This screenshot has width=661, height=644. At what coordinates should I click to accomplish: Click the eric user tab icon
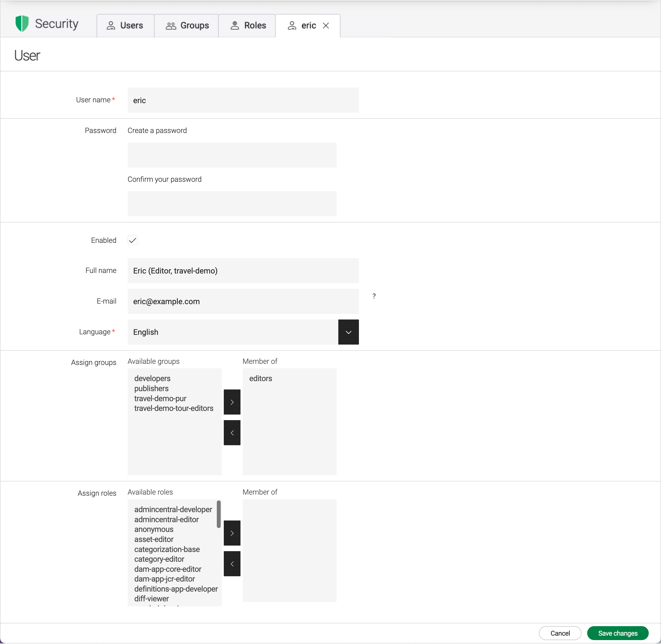(291, 25)
